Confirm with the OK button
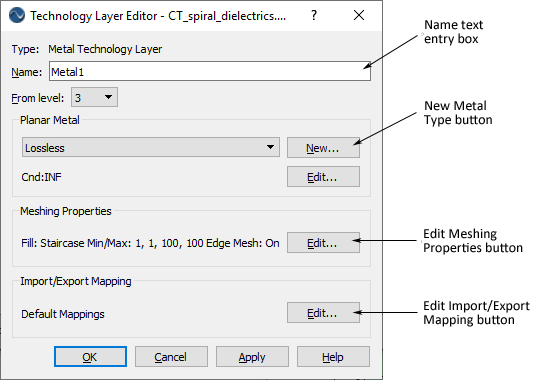This screenshot has width=533, height=382. tap(90, 357)
